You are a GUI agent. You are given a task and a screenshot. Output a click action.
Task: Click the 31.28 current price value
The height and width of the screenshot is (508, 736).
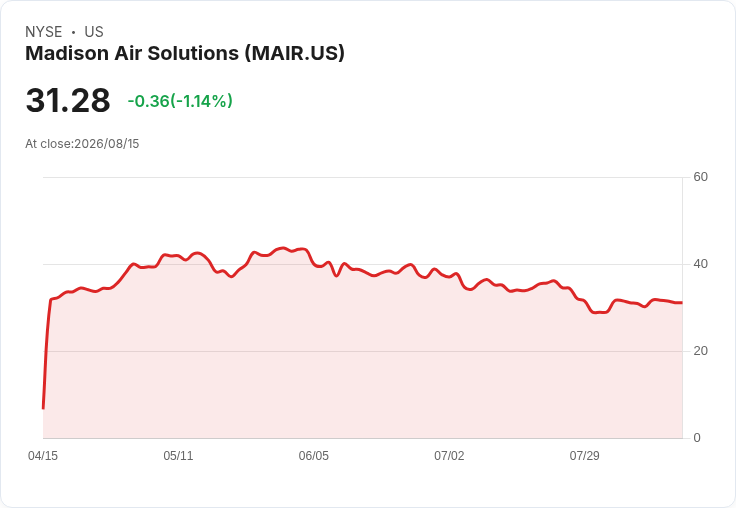[x=68, y=100]
